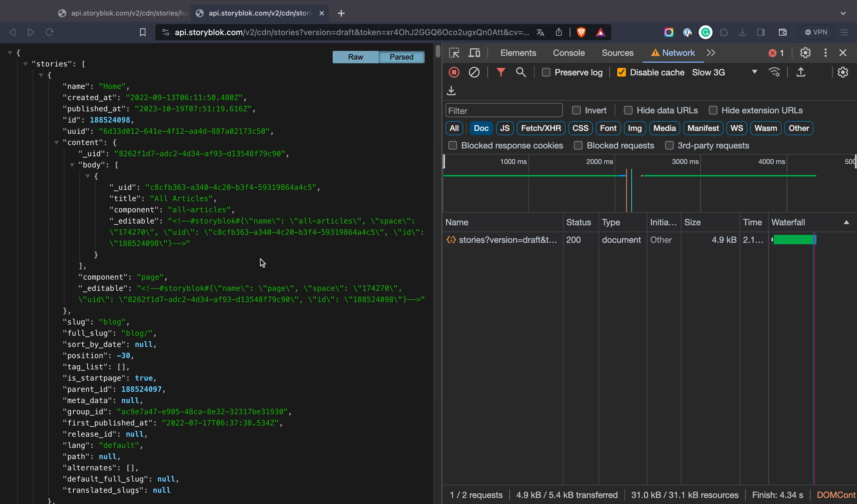Click the inspect element picker icon

(454, 53)
